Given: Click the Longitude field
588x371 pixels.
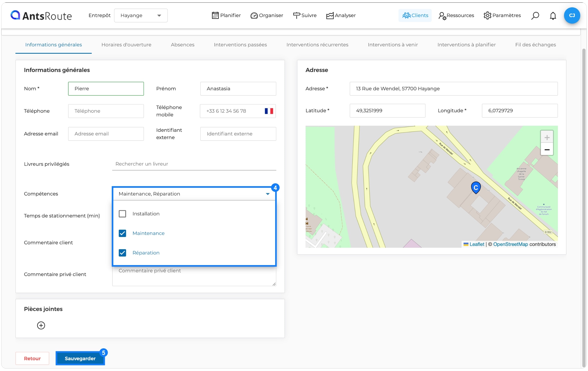Looking at the screenshot, I should coord(520,111).
